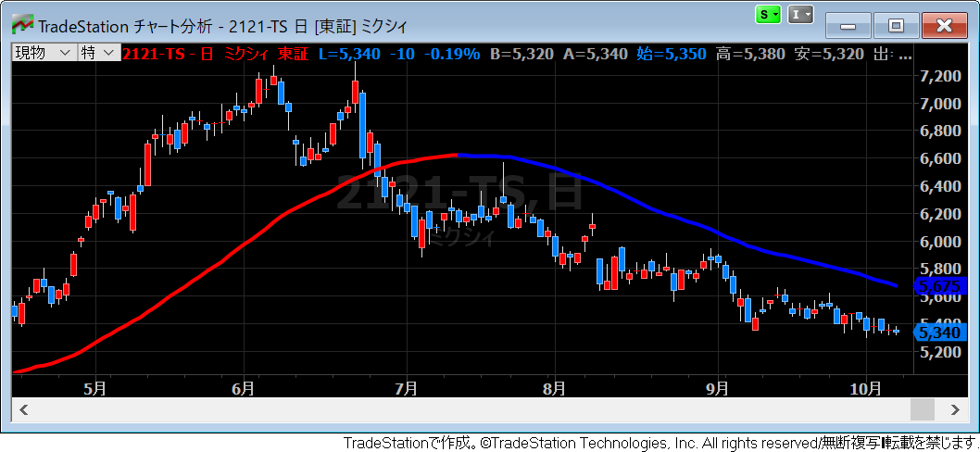Open the 現物 dropdown
Screen dimensions: 980x452
point(44,54)
